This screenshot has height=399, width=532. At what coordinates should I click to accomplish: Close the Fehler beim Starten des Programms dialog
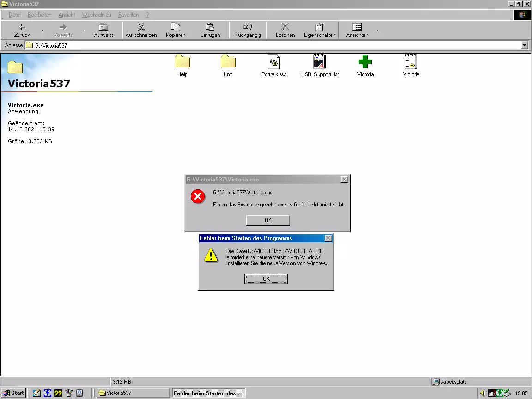point(328,238)
